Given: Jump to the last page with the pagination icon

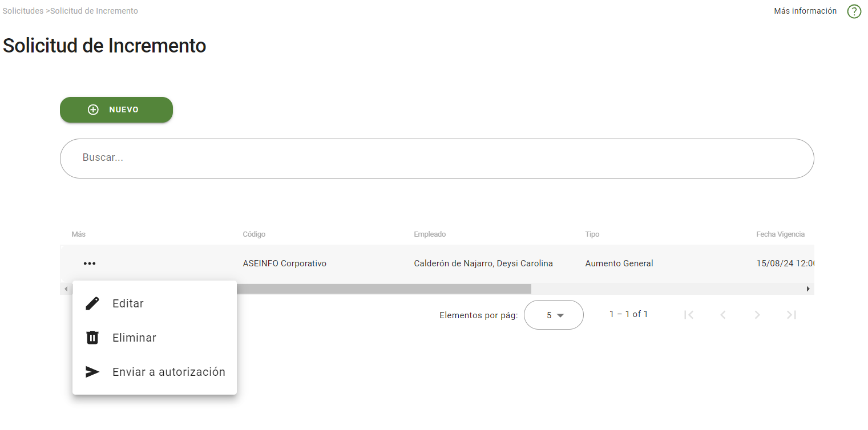Looking at the screenshot, I should pos(790,314).
